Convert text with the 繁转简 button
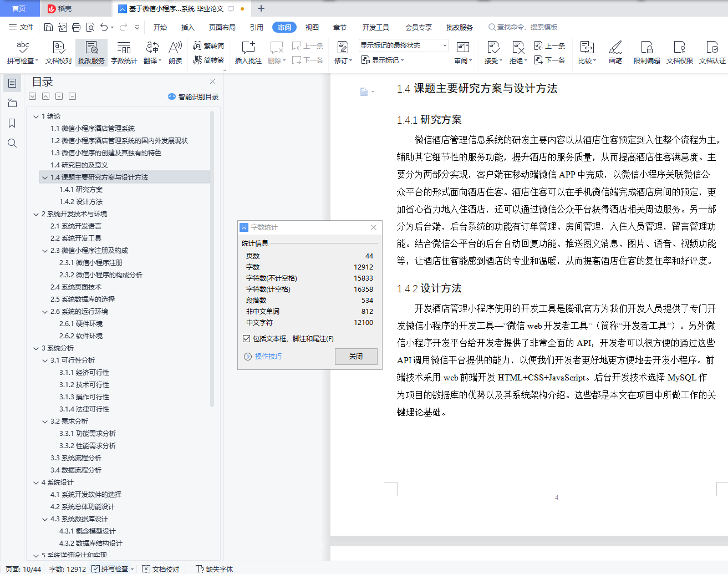The height and width of the screenshot is (574, 728). tap(208, 46)
